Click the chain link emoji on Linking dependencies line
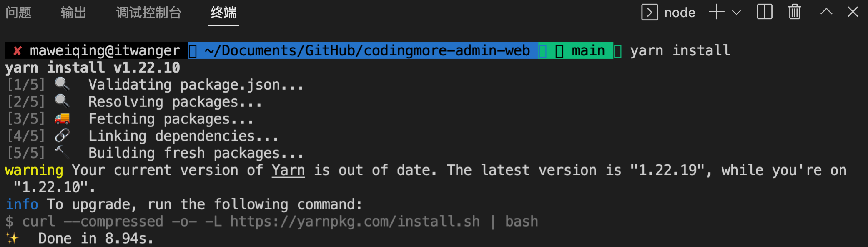 click(x=62, y=136)
